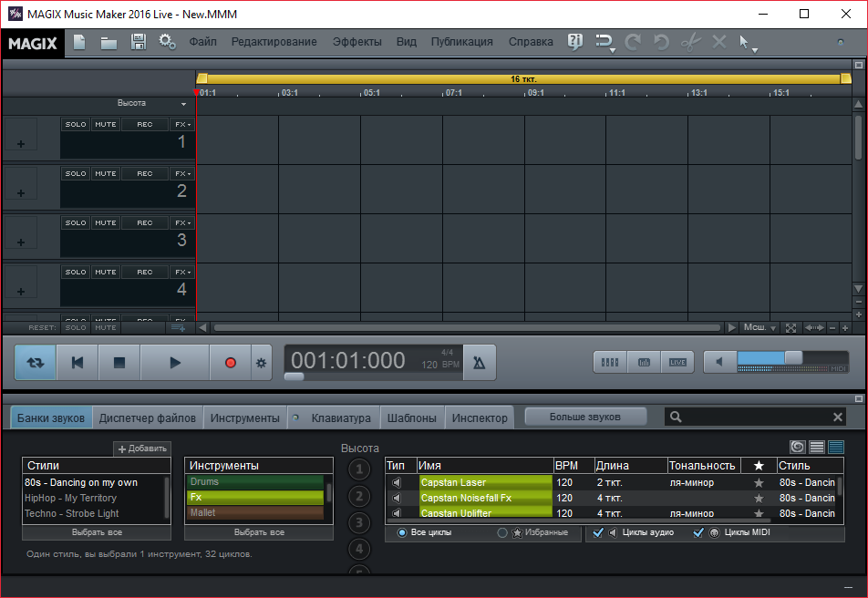Click the master volume slider
The width and height of the screenshot is (868, 598).
792,357
